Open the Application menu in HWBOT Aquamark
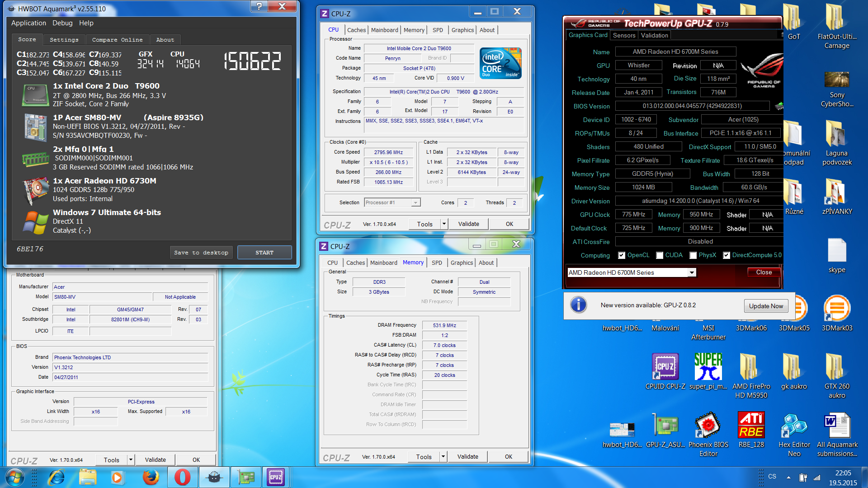Image resolution: width=868 pixels, height=488 pixels. pyautogui.click(x=28, y=23)
